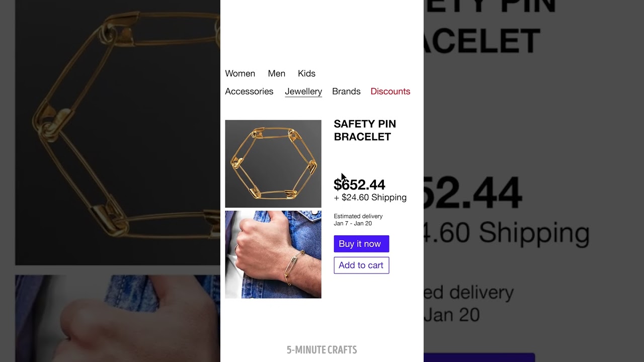644x362 pixels.
Task: Click the Buy it now button
Action: click(x=361, y=244)
